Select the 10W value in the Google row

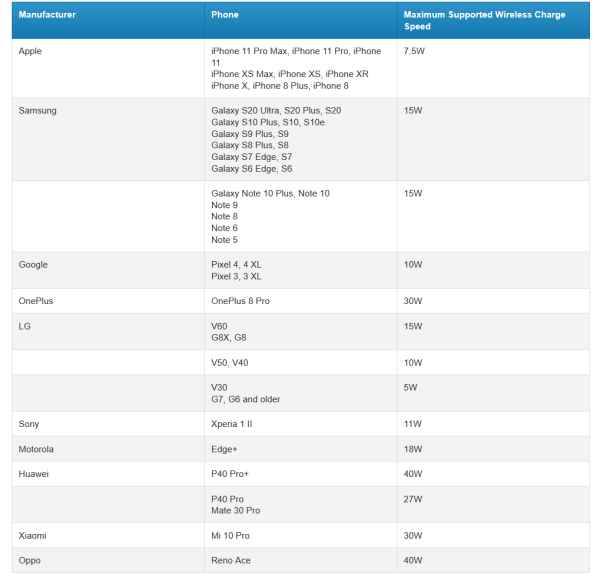pos(493,270)
